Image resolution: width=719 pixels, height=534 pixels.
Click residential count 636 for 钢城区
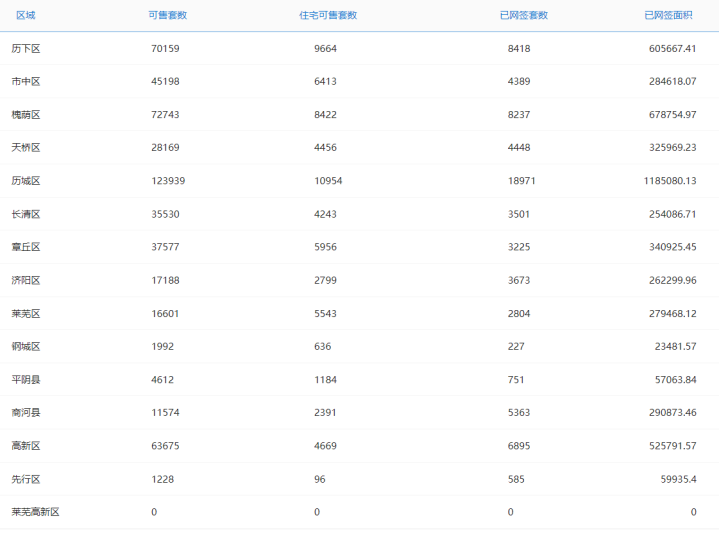323,347
